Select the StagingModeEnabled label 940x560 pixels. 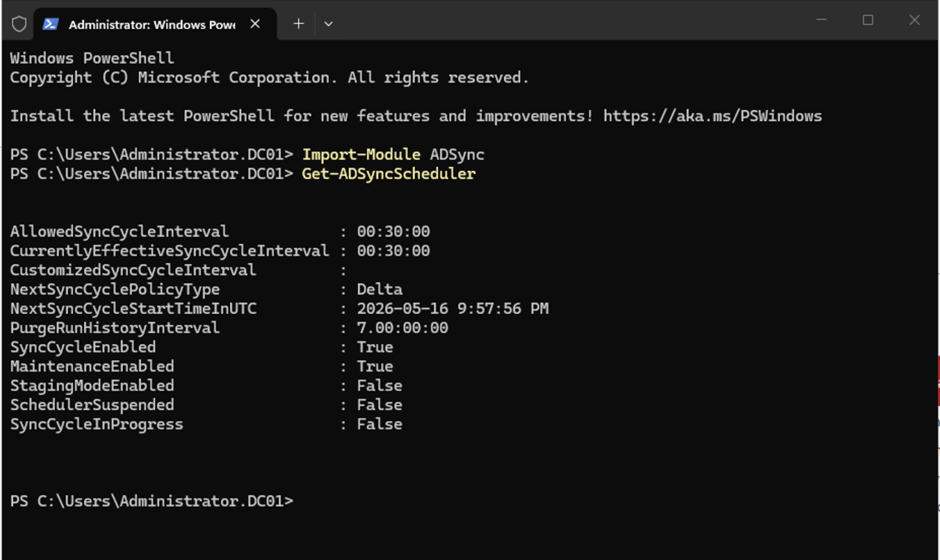coord(92,385)
